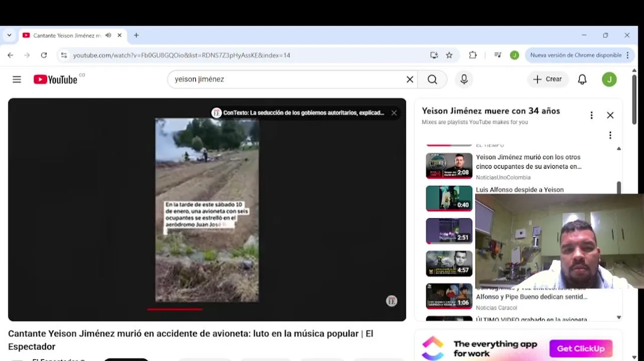The image size is (644, 361).
Task: Open ClickUp ad logo
Action: point(433,348)
